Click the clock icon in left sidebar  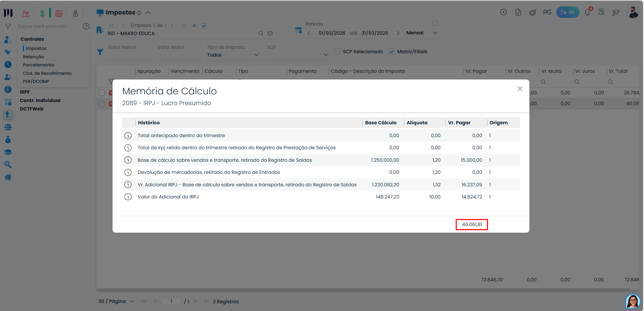(8, 64)
